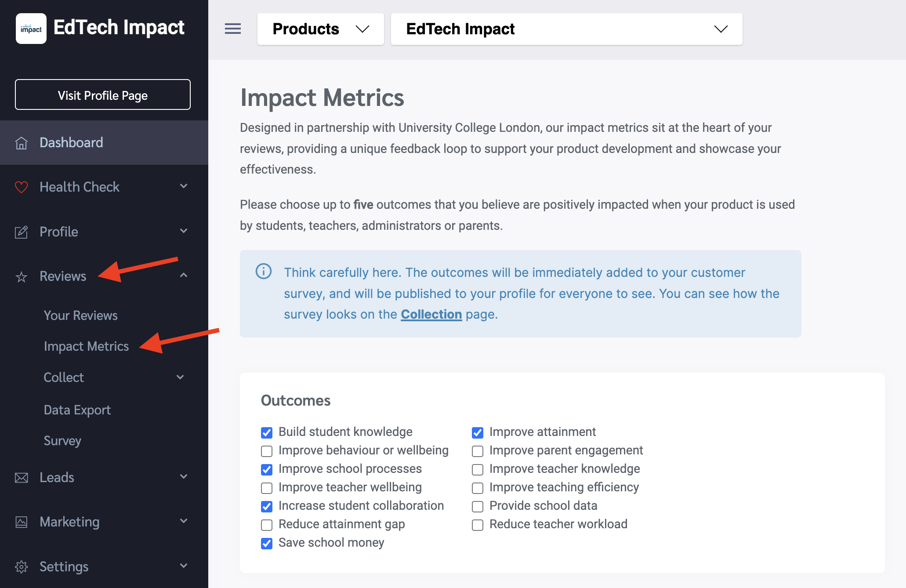Click the EdTech Impact logo icon
Viewport: 906px width, 588px height.
(x=31, y=29)
